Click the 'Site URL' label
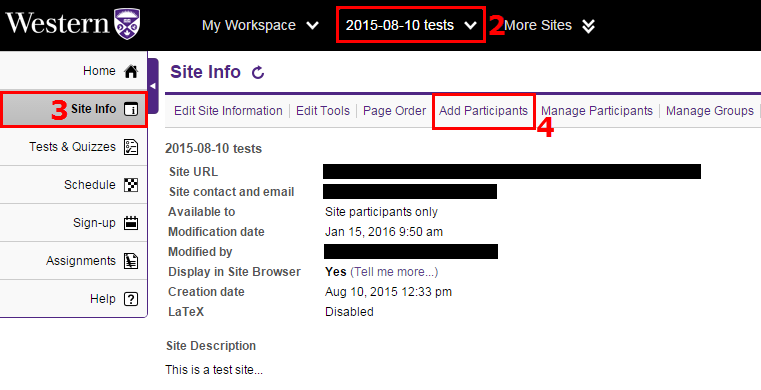 coord(193,172)
